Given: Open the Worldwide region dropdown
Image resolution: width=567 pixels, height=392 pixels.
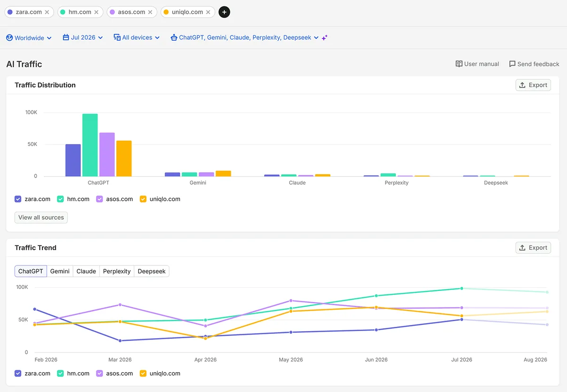Looking at the screenshot, I should (x=29, y=38).
